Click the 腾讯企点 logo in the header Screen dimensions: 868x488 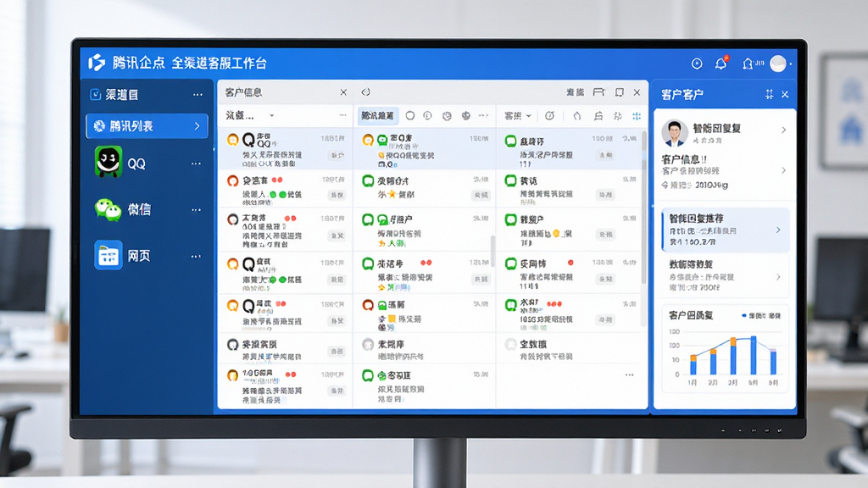tap(97, 63)
